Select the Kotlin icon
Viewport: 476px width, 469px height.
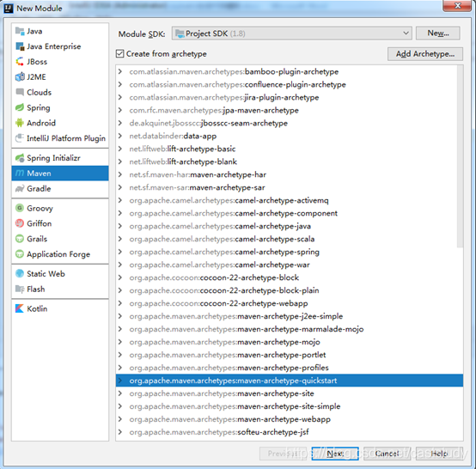[x=20, y=308]
